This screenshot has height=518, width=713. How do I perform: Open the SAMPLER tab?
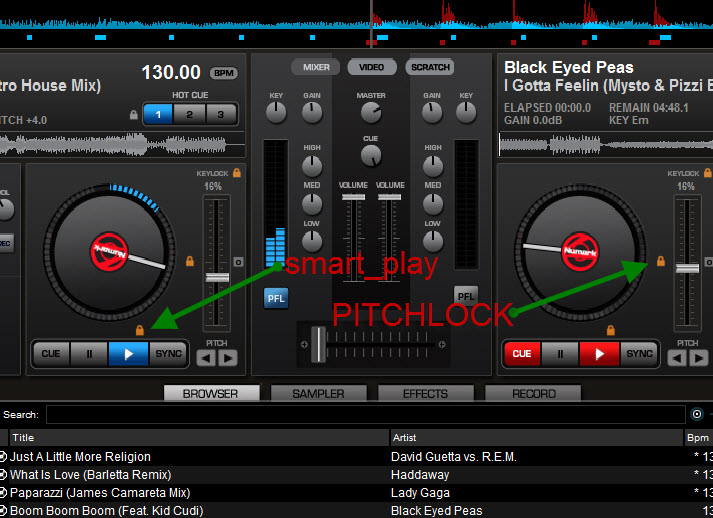coord(318,393)
